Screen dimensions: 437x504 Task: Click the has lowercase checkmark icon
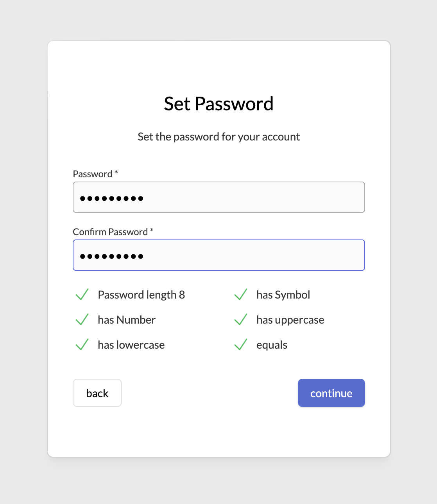click(x=82, y=345)
